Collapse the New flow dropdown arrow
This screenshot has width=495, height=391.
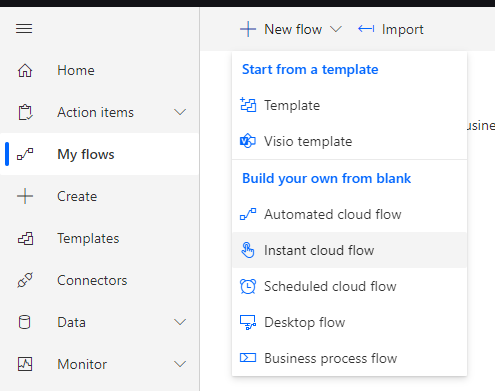coord(336,29)
